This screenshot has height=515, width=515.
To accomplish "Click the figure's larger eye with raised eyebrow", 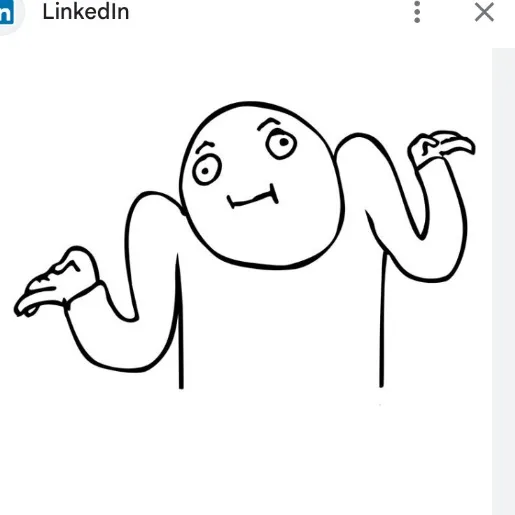I will 281,143.
